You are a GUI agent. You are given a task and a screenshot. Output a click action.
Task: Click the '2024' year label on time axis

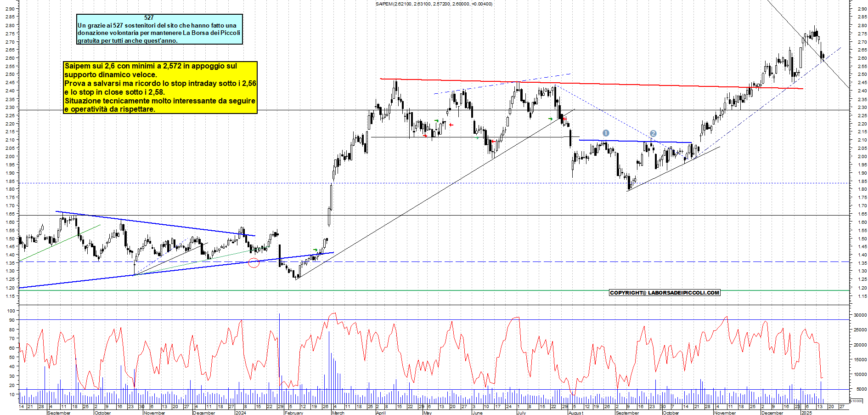tap(240, 413)
